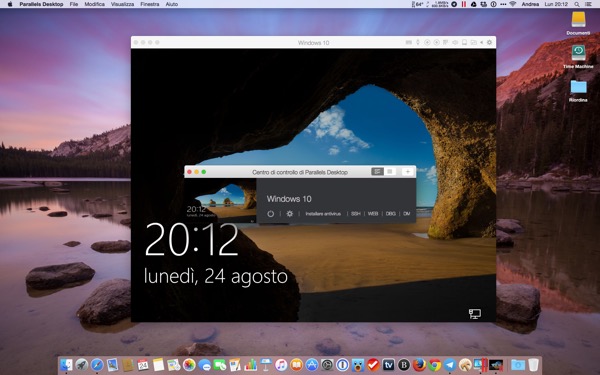600x375 pixels.
Task: Open Spotlight search in the menu bar
Action: tap(576, 4)
